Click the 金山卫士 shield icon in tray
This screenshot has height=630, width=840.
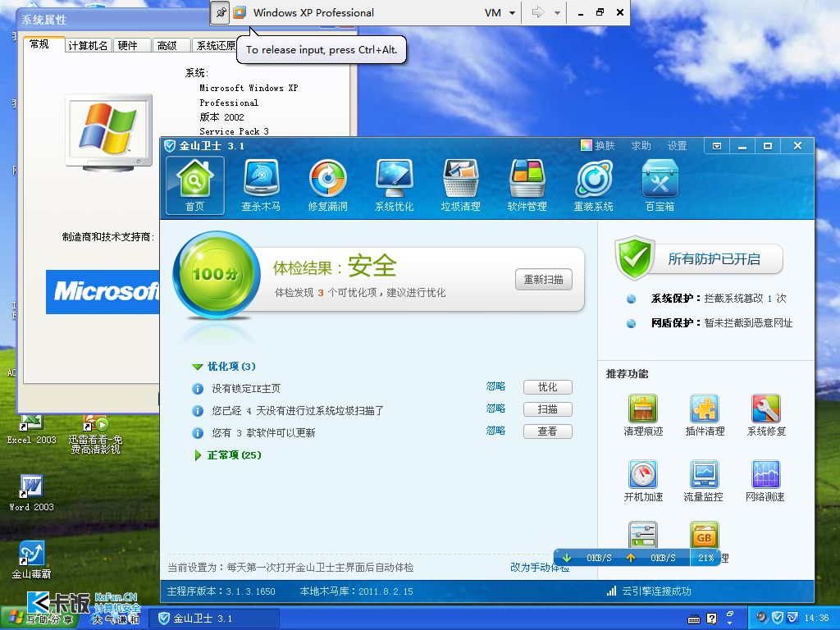click(x=778, y=619)
